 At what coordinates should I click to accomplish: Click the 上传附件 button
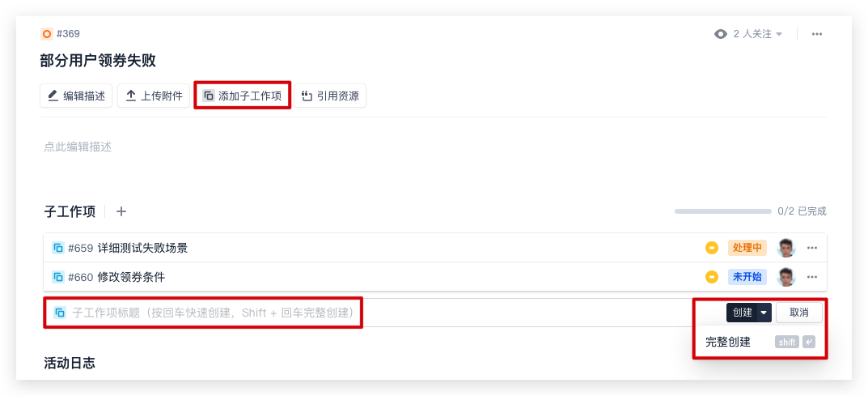[154, 96]
